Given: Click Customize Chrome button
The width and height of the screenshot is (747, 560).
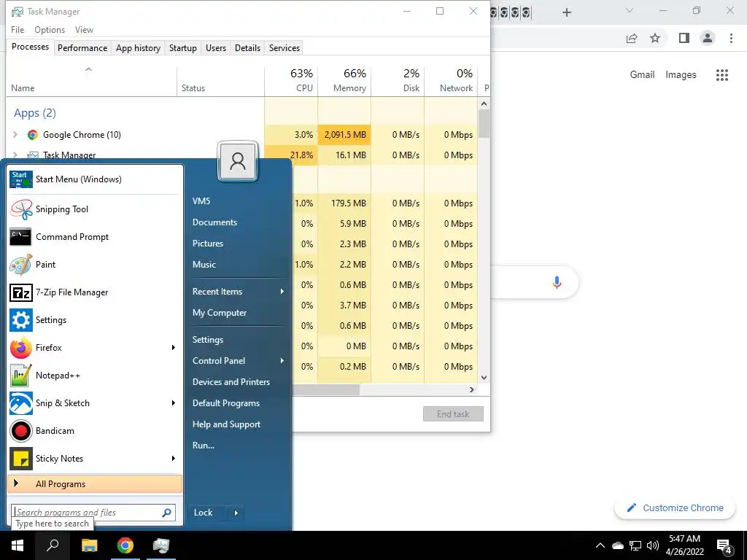Looking at the screenshot, I should pyautogui.click(x=675, y=508).
